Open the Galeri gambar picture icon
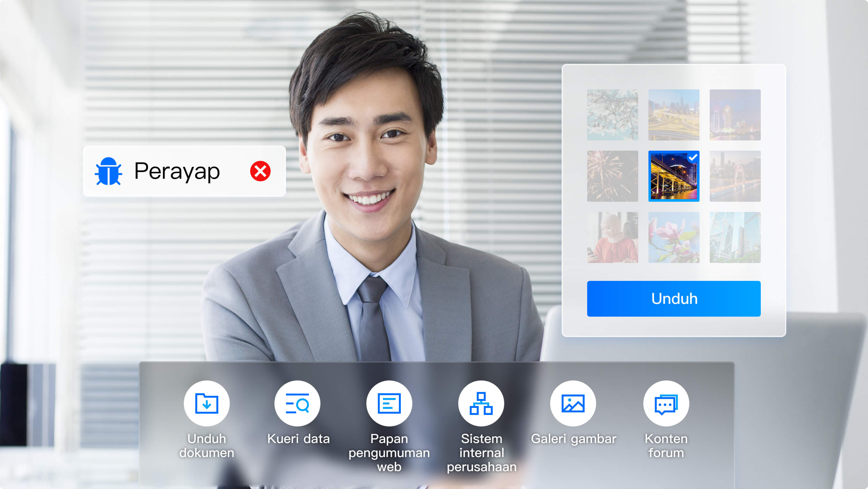 click(x=573, y=403)
